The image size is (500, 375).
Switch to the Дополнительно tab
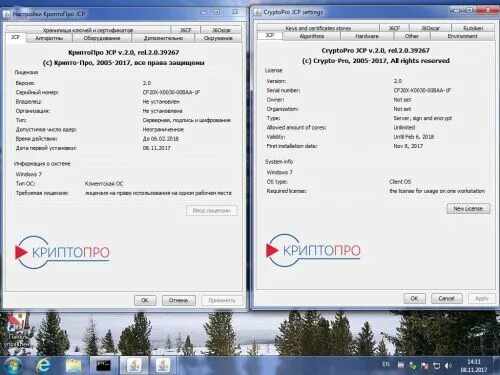tap(163, 38)
